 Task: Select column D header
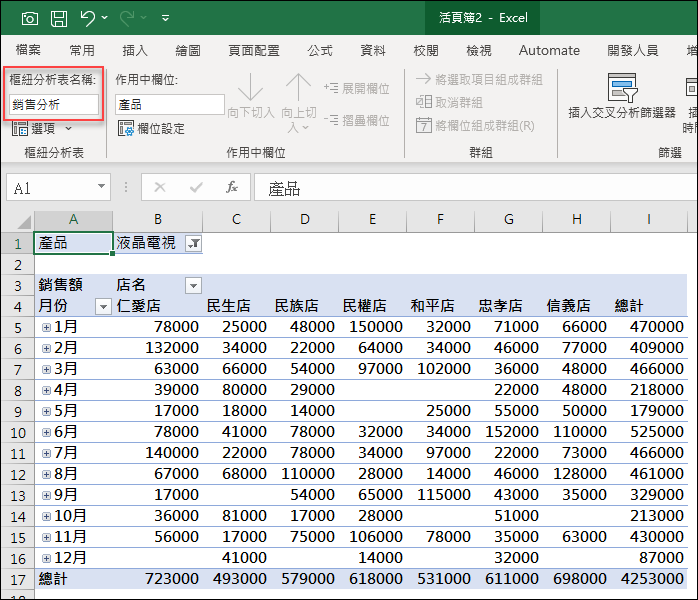(304, 220)
